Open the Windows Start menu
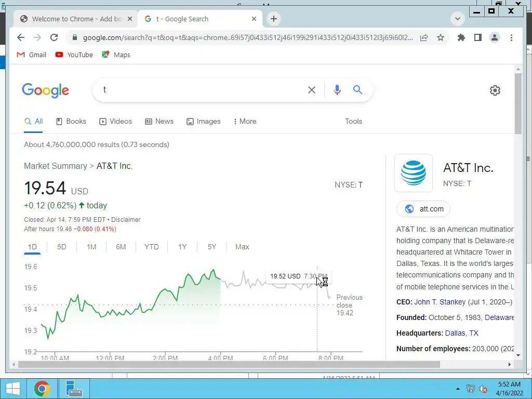The width and height of the screenshot is (532, 399). pos(13,389)
